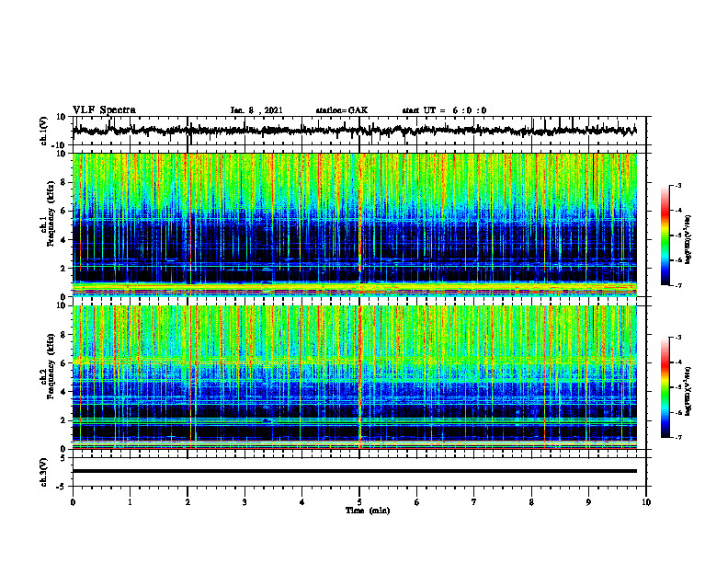Click the strong broadband burst at minute 5 in ch.2

[359, 377]
